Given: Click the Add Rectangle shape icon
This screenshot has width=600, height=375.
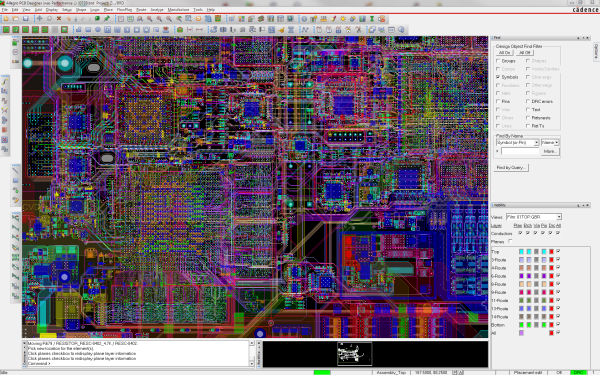Looking at the screenshot, I should coord(88,29).
